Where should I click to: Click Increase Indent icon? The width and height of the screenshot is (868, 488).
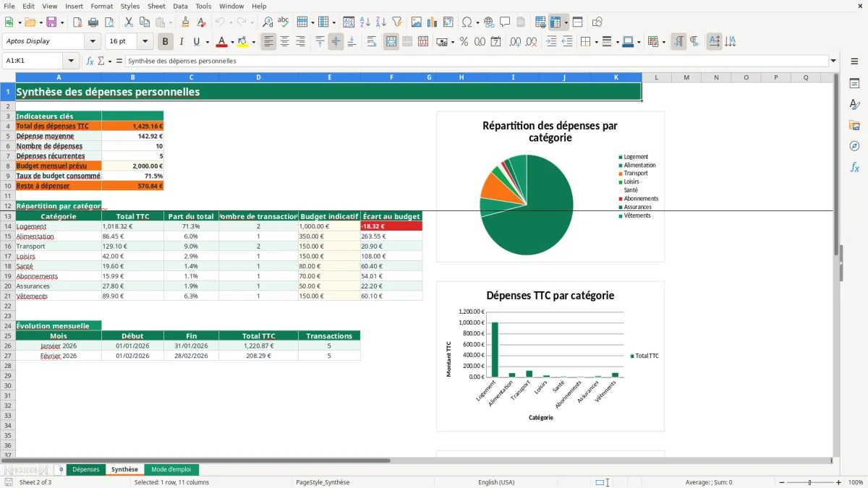[551, 42]
